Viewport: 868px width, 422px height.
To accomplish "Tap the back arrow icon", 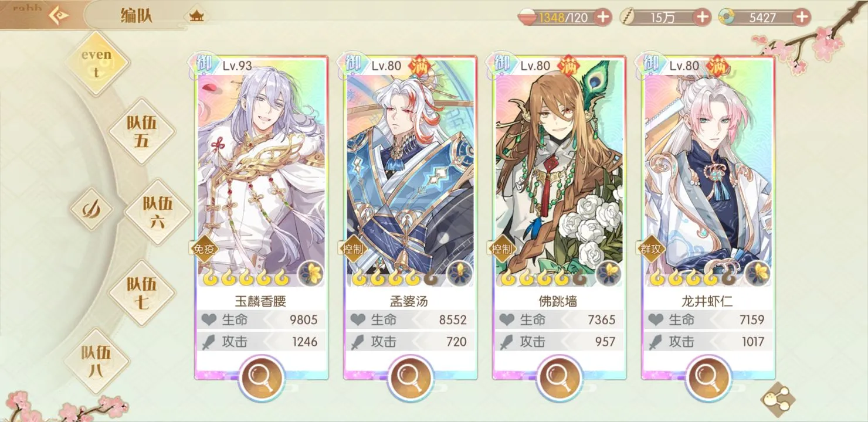I will pyautogui.click(x=58, y=15).
